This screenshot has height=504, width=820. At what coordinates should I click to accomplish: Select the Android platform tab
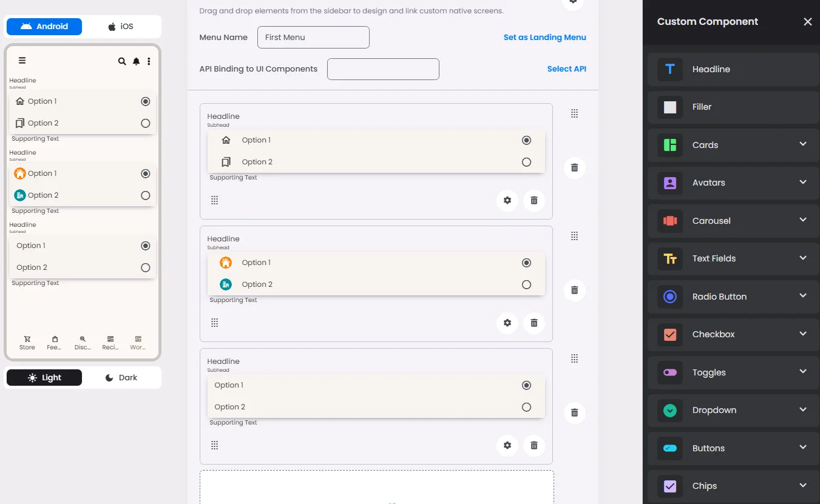coord(44,27)
